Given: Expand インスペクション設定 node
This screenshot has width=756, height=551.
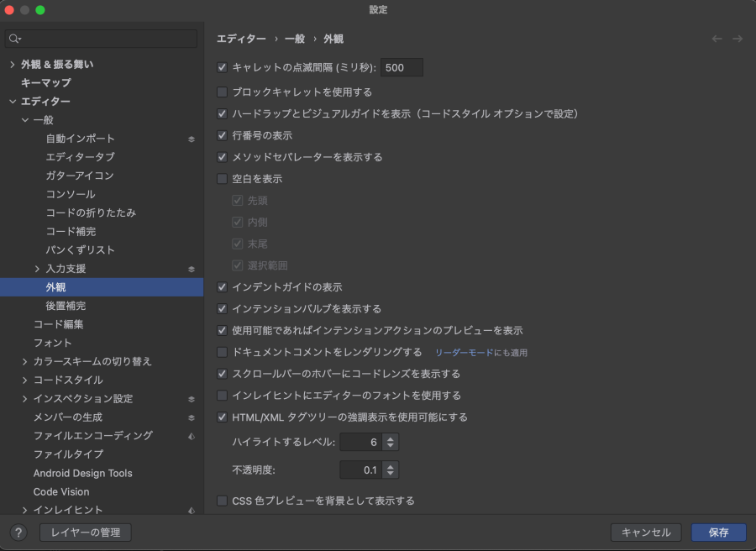Looking at the screenshot, I should [25, 399].
